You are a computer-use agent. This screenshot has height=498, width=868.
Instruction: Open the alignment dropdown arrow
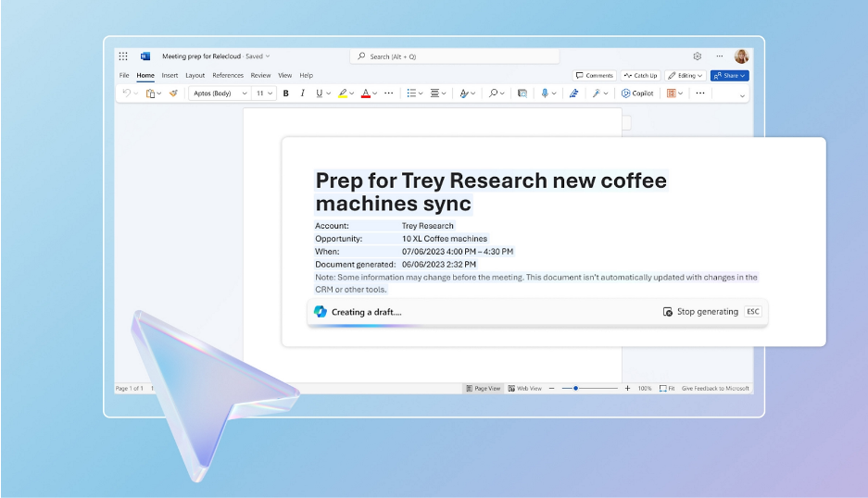click(444, 93)
